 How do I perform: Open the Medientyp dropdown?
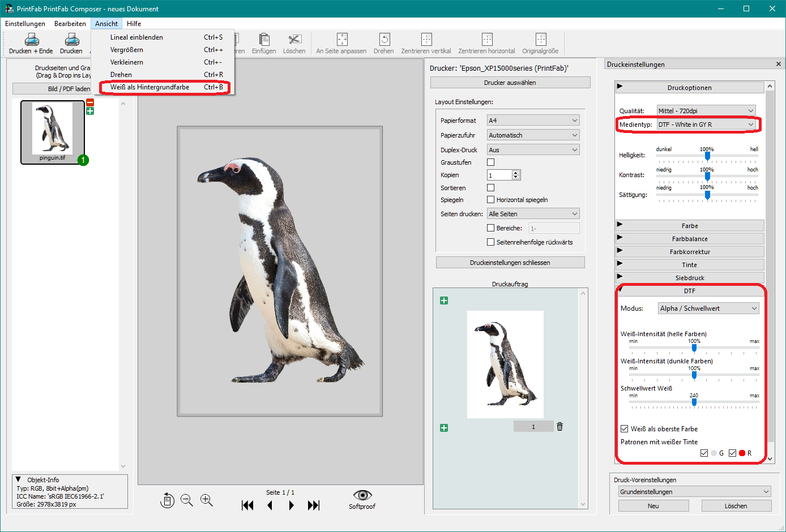click(706, 124)
